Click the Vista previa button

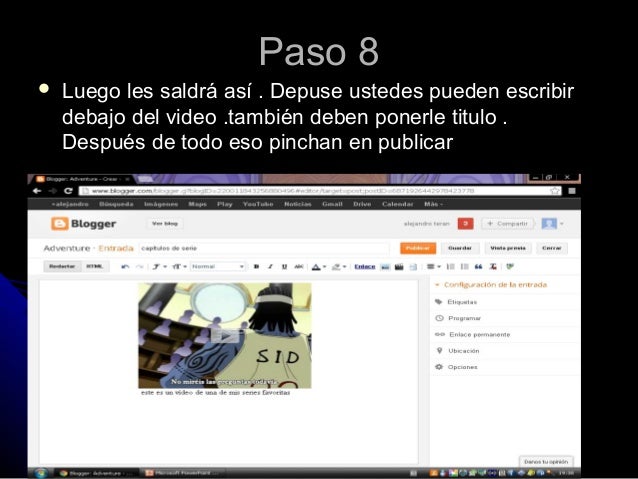(508, 248)
